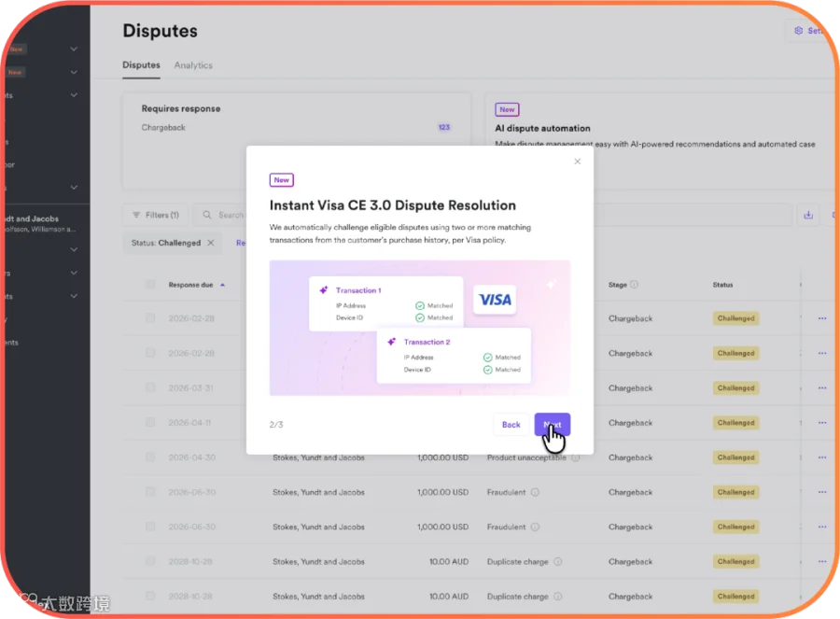
Task: Select checkbox for 2026-04-11 row
Action: (x=150, y=422)
